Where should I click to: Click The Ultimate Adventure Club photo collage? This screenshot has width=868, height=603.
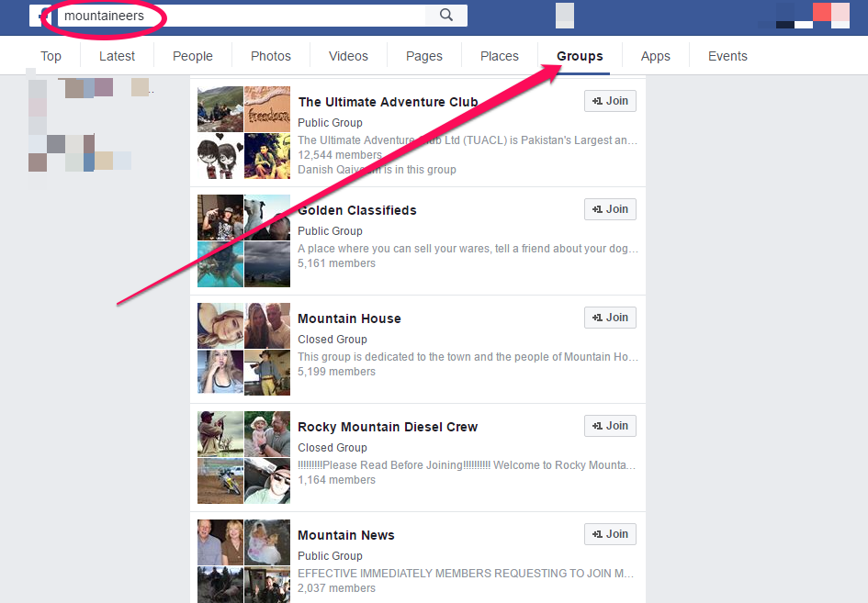243,132
